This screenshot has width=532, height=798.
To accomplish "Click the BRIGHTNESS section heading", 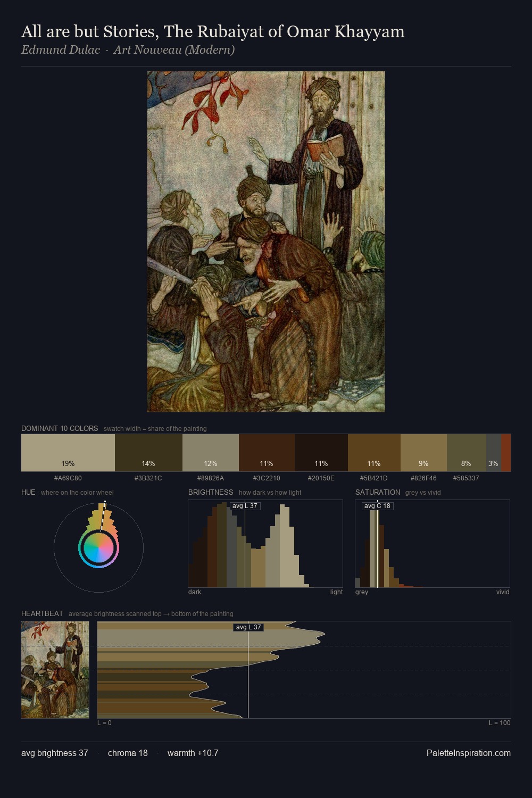I will [x=211, y=492].
